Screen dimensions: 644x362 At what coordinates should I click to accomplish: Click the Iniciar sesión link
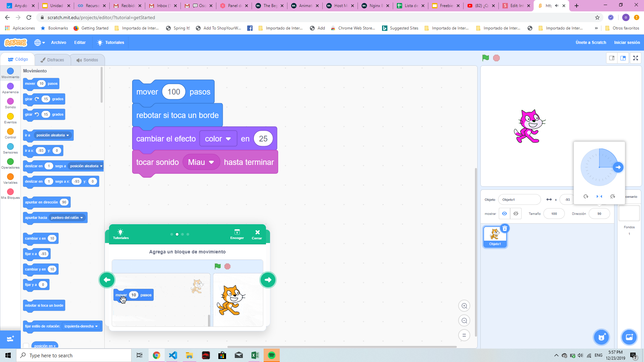coord(627,43)
